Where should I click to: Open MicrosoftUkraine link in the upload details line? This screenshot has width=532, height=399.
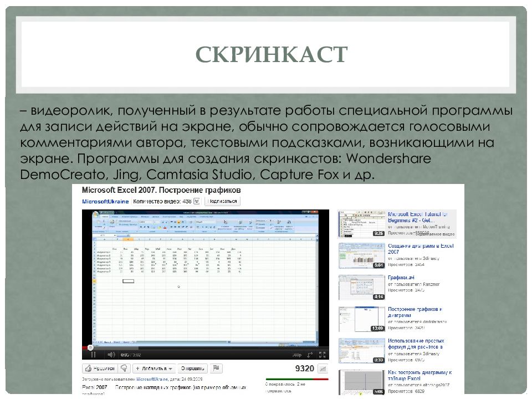coord(152,379)
